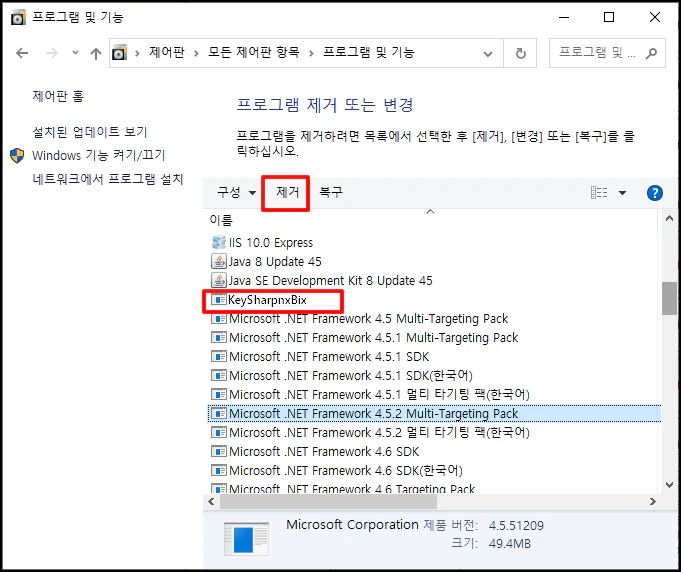Open the 구성 dropdown menu
The width and height of the screenshot is (681, 572).
[236, 192]
